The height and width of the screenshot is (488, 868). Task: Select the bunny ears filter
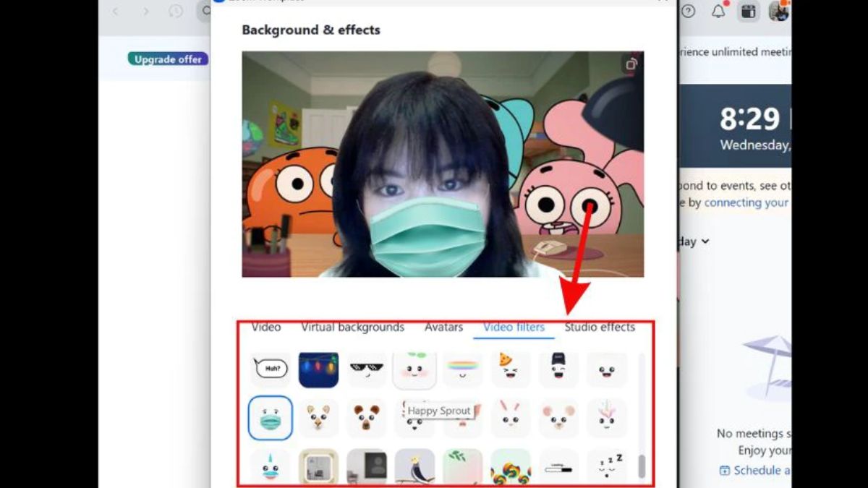click(x=511, y=418)
